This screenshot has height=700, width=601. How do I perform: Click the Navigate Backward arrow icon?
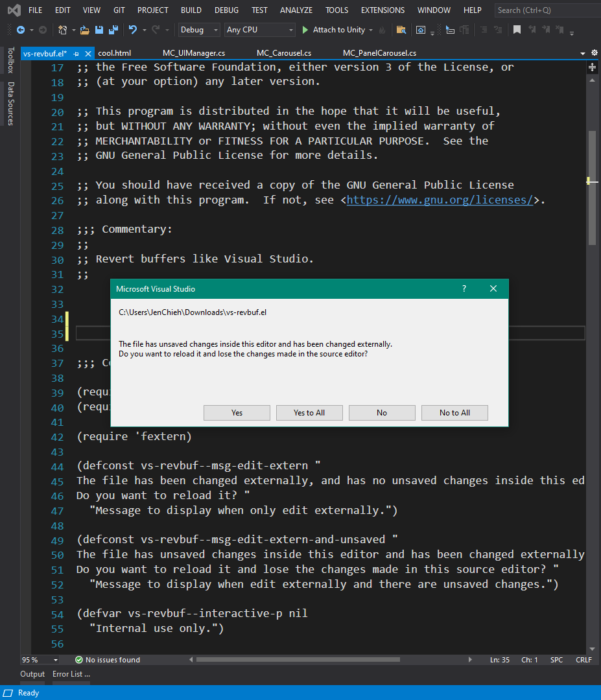coord(21,30)
